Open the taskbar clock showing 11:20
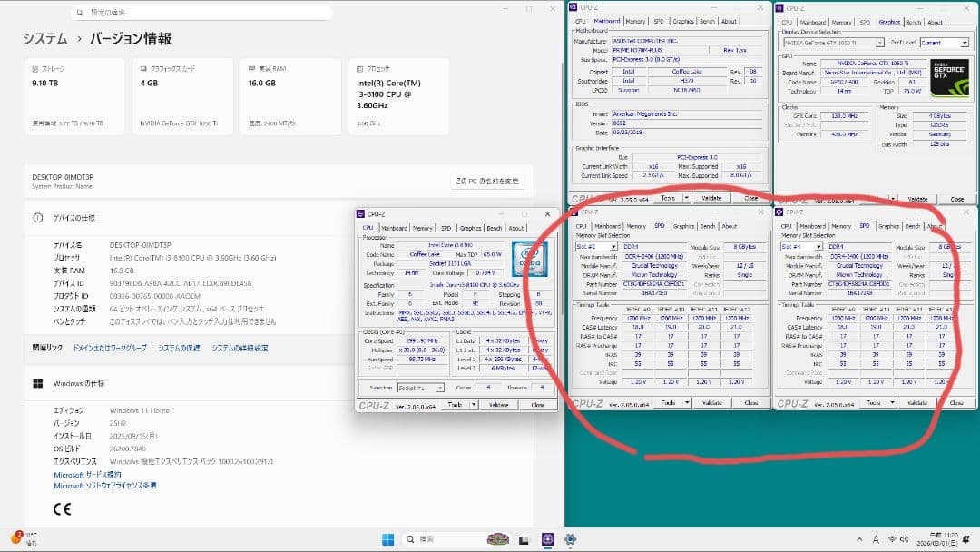This screenshot has width=980, height=552. pos(939,539)
